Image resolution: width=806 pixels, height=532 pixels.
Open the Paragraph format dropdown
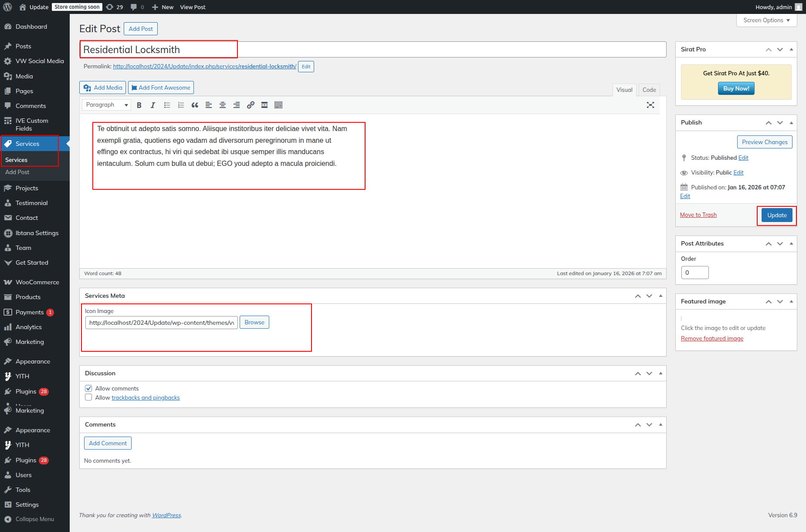click(x=107, y=105)
